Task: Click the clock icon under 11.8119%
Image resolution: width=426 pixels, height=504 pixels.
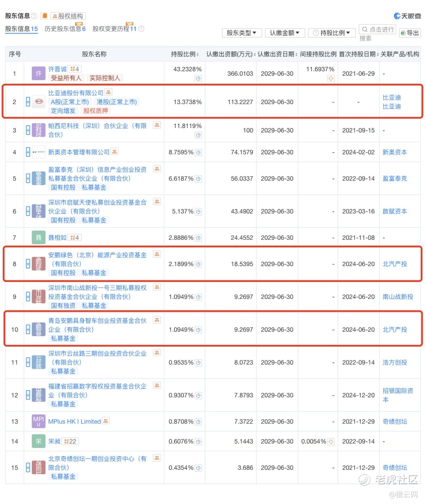Action: pyautogui.click(x=198, y=135)
